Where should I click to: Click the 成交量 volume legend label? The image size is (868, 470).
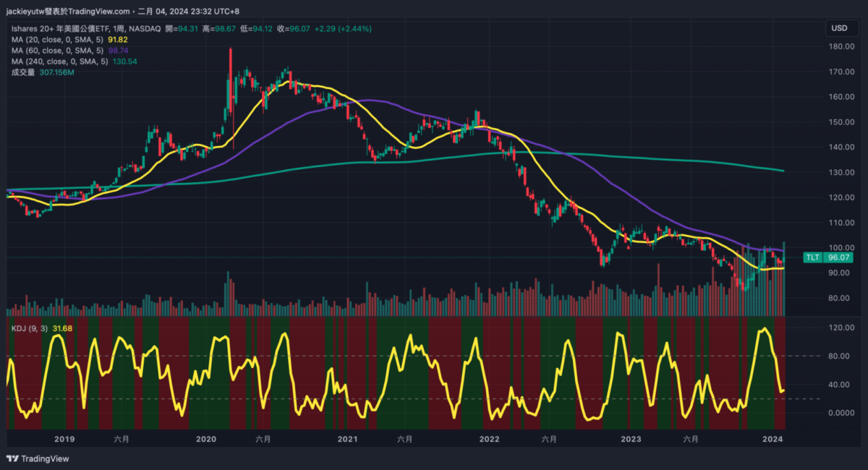23,72
